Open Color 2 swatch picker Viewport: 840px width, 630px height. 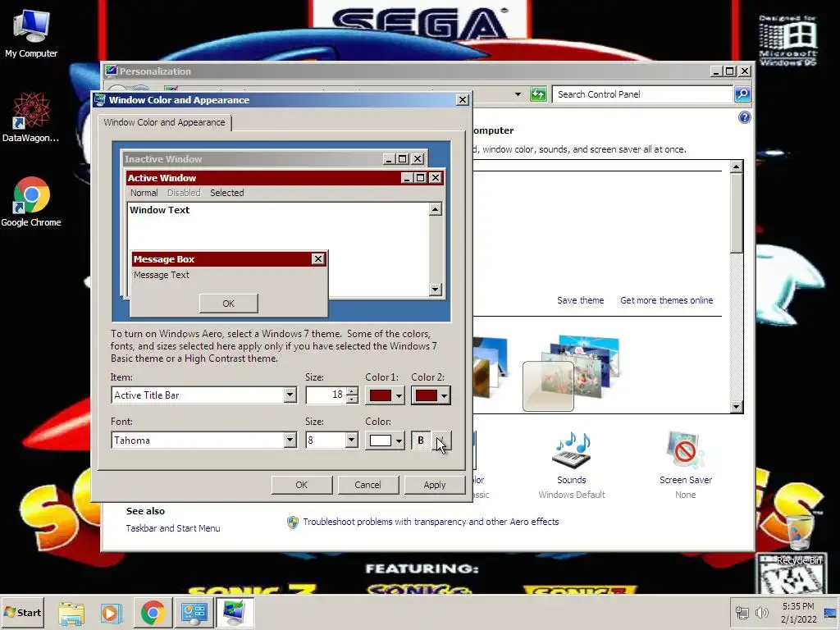[431, 396]
